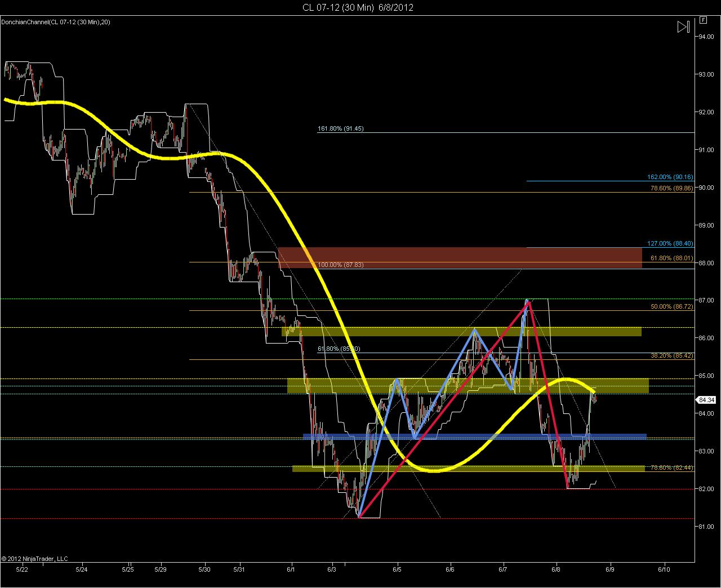The height and width of the screenshot is (588, 721).
Task: Click 82.00 on the price axis
Action: pos(706,489)
